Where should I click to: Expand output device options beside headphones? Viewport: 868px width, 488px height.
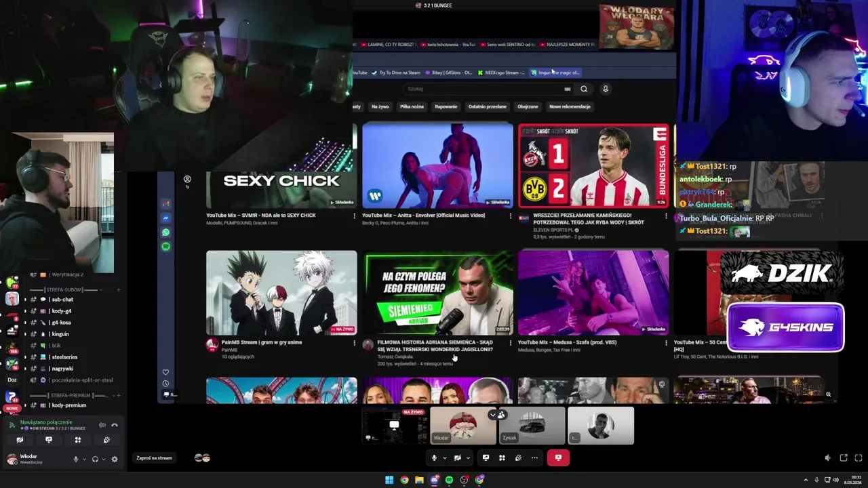pos(104,459)
